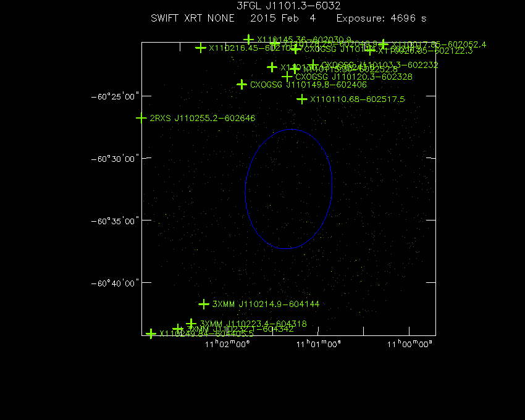Click the -60°35'00" declination axis label

click(115, 221)
